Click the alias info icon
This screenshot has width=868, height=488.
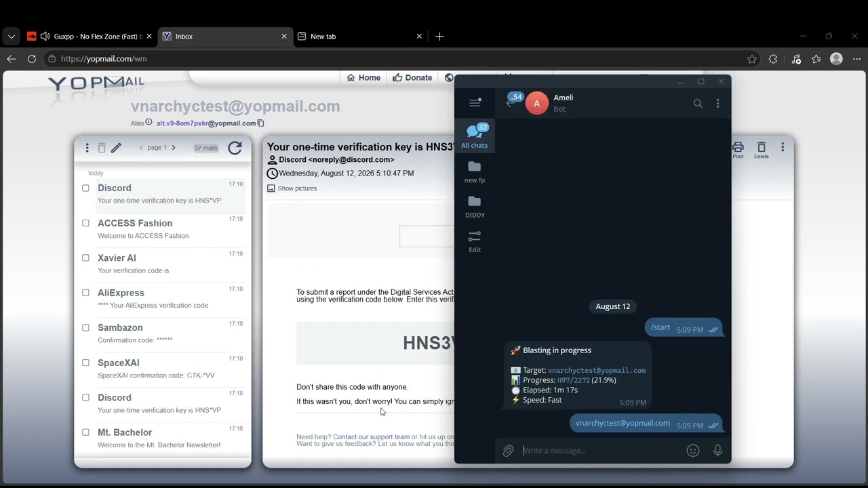pos(149,123)
